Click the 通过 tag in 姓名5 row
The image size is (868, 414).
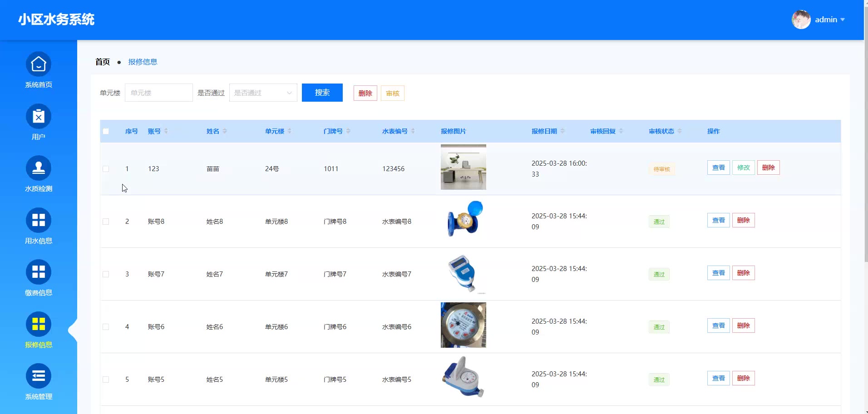[659, 380]
